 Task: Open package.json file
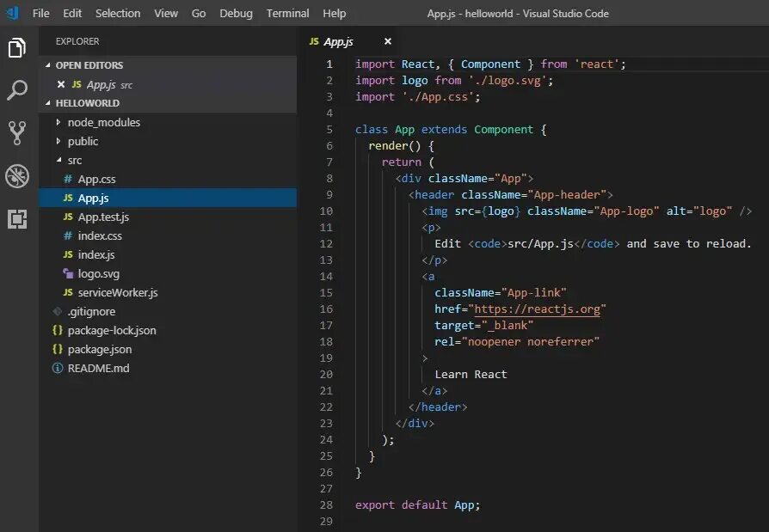point(167,349)
